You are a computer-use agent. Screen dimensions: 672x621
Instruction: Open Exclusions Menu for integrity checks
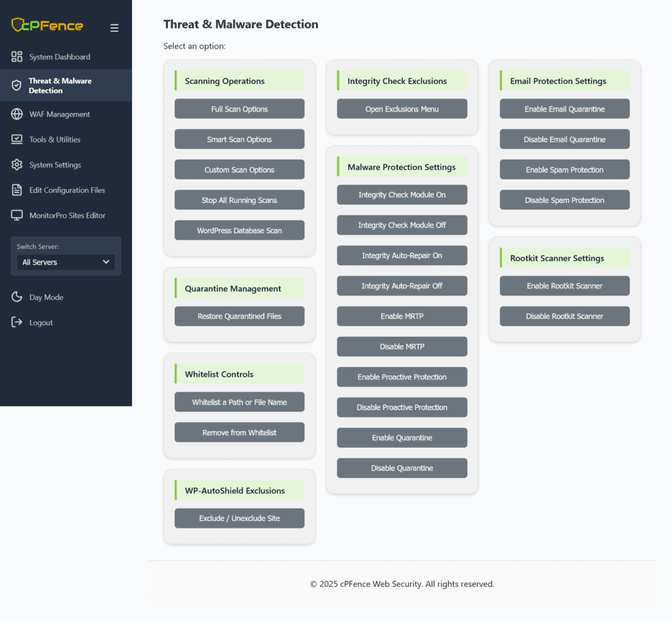coord(402,109)
